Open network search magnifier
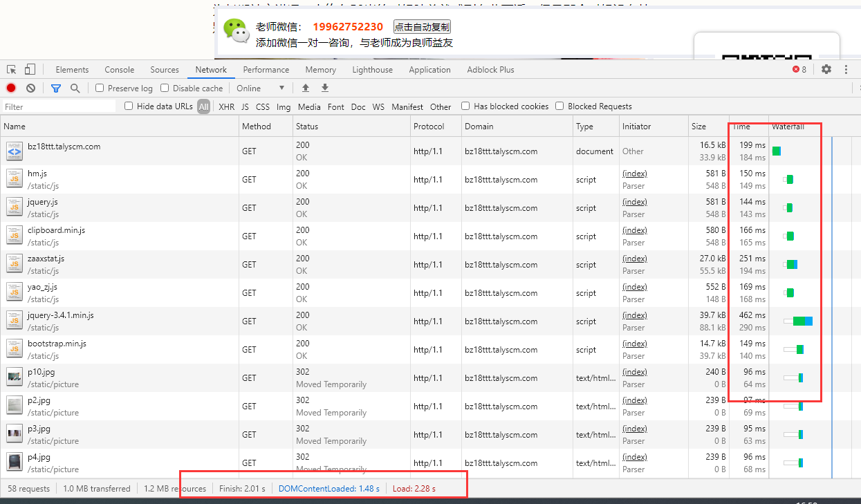The height and width of the screenshot is (504, 861). (75, 88)
